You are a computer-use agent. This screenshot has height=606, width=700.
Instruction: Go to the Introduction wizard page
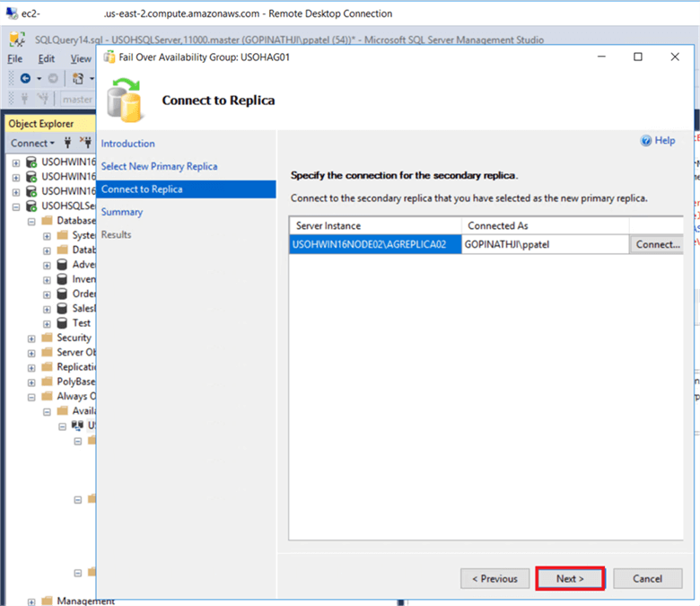point(127,144)
